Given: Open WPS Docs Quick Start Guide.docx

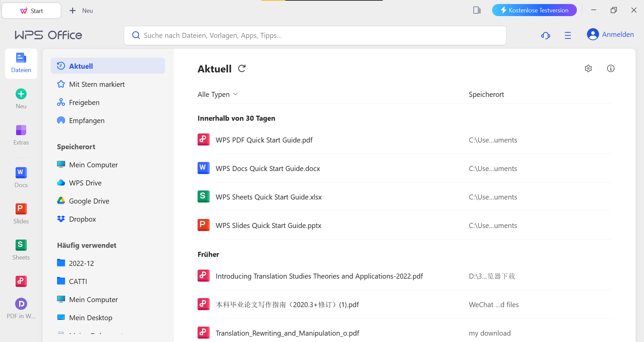Looking at the screenshot, I should pos(268,168).
